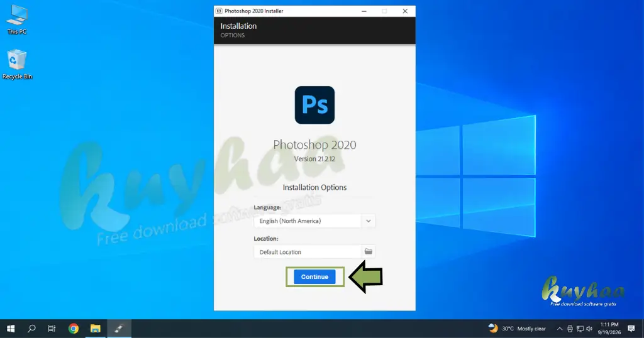Click the installer title bar icon
This screenshot has height=338, width=644.
[219, 11]
